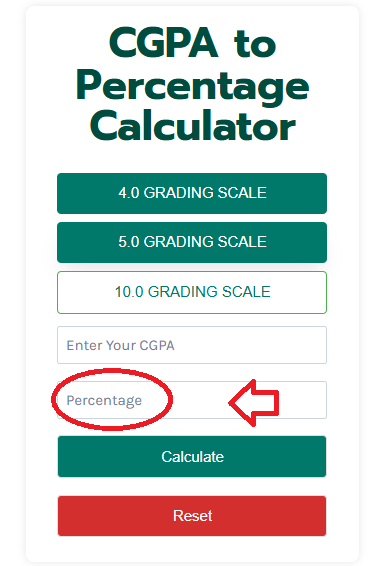Click the Enter Your CGPA placeholder text
Screen dimensions: 389x566
coord(121,345)
